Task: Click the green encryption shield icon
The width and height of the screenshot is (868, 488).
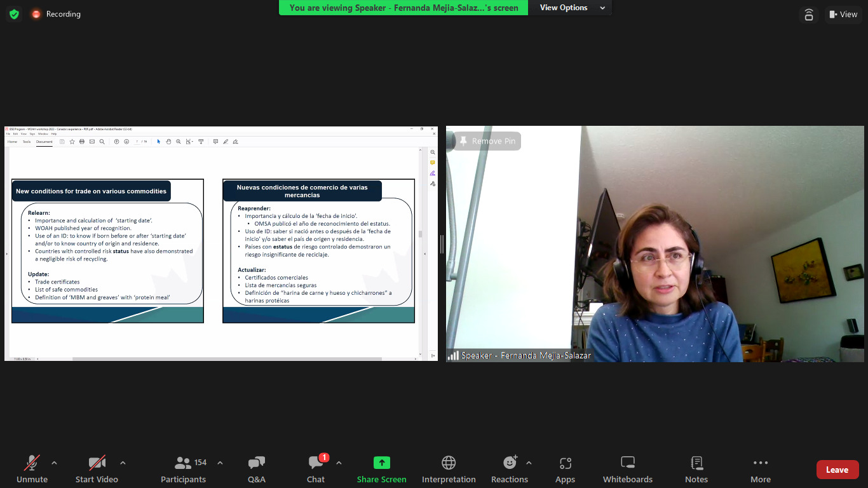Action: pos(14,14)
